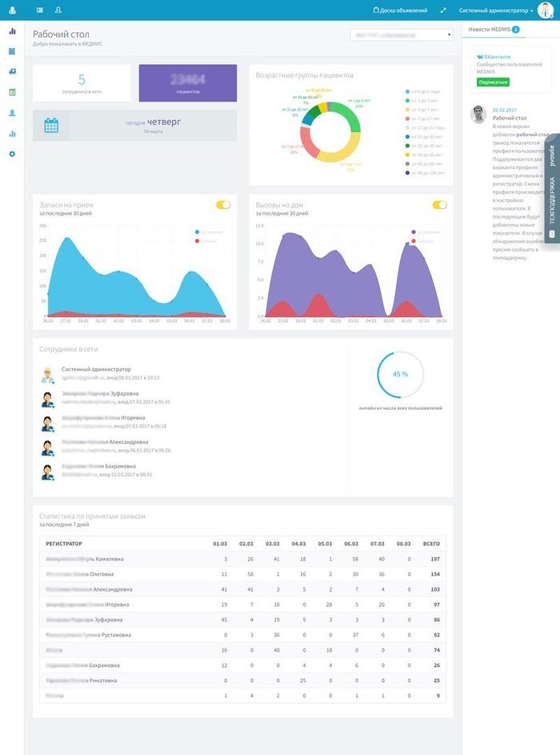Select the Новости MEDMIS tab
Viewport: 560px width, 755px height.
click(x=494, y=30)
